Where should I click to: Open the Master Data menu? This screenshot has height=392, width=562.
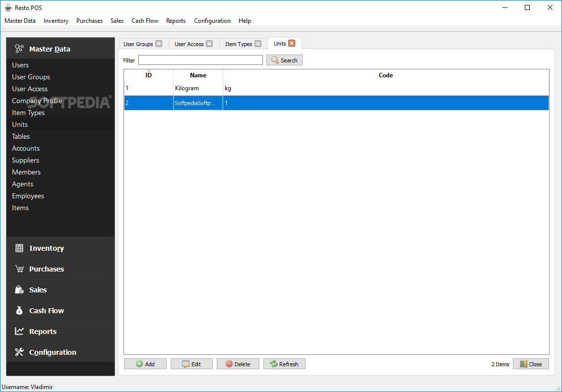20,21
